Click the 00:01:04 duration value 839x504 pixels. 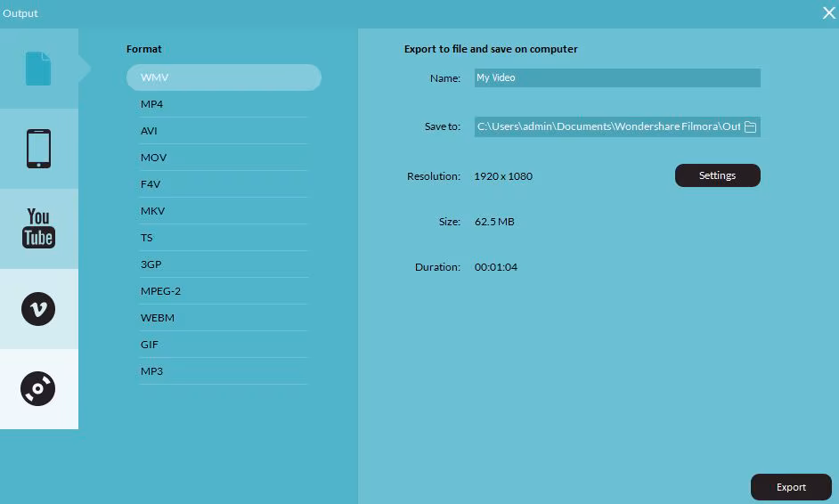click(x=496, y=267)
